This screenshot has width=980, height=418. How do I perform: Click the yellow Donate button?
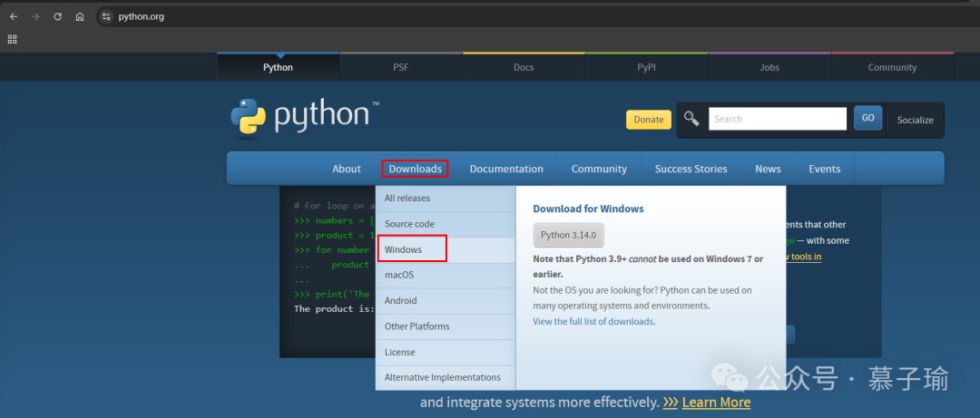pos(649,120)
